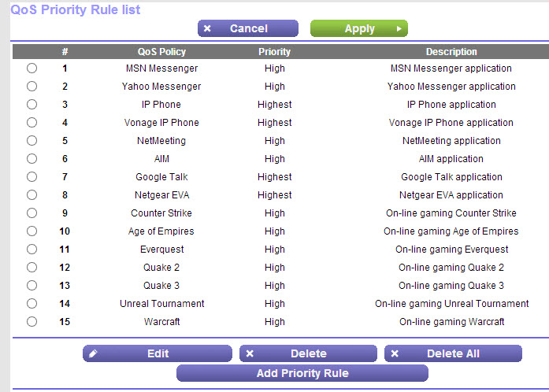Click description On-line gaming Unreal Tournament

pyautogui.click(x=451, y=304)
